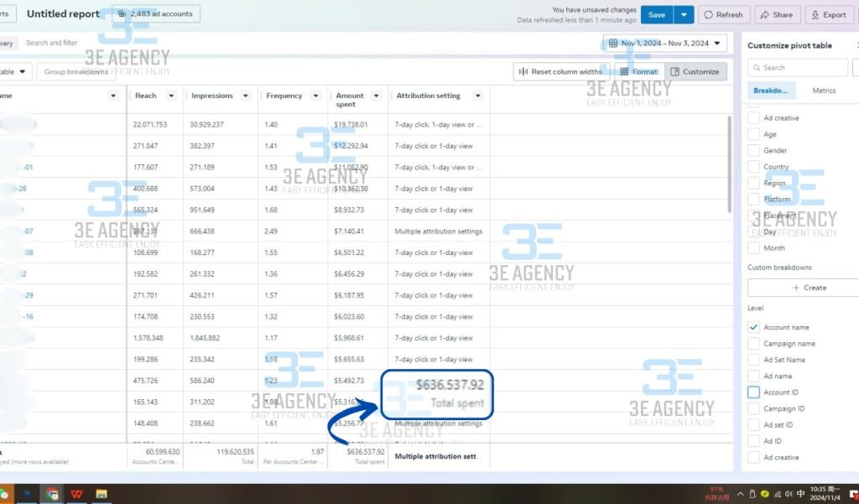Click the Refresh icon button
The width and height of the screenshot is (859, 504).
click(709, 15)
